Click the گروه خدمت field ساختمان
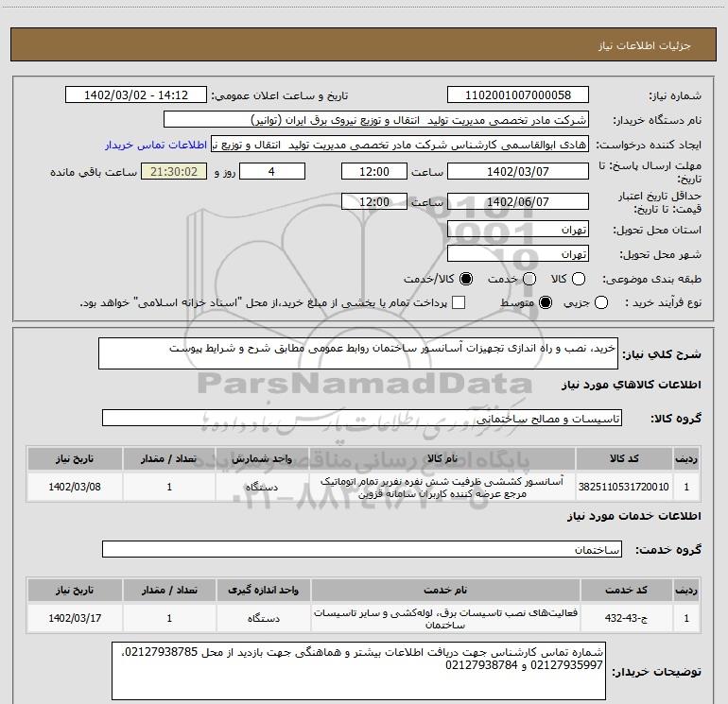 click(x=362, y=549)
